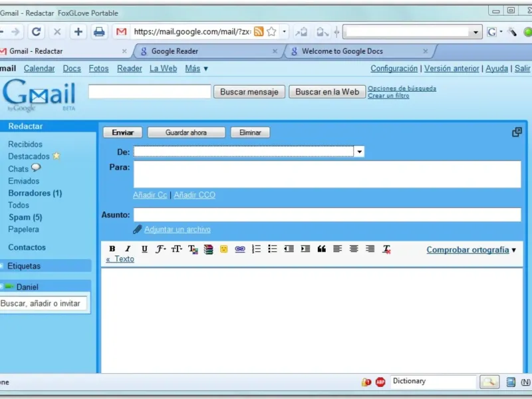
Task: Toggle italic formatting in compose toolbar
Action: point(128,249)
